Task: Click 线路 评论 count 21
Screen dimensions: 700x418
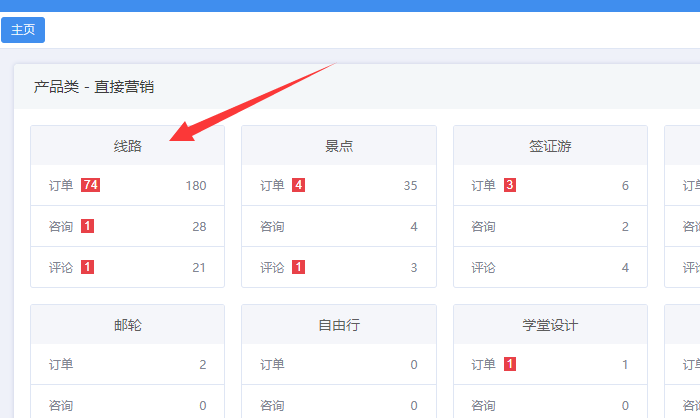Action: 198,268
